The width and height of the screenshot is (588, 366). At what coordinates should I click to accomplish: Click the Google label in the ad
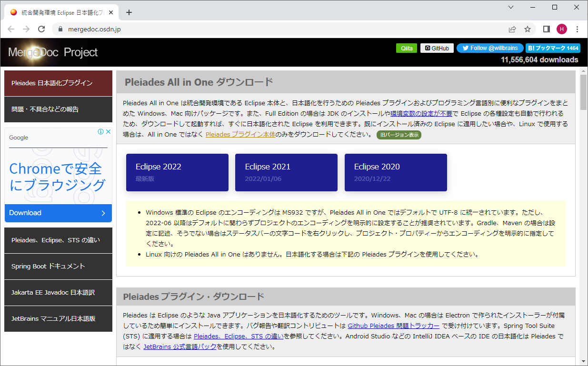coord(19,138)
